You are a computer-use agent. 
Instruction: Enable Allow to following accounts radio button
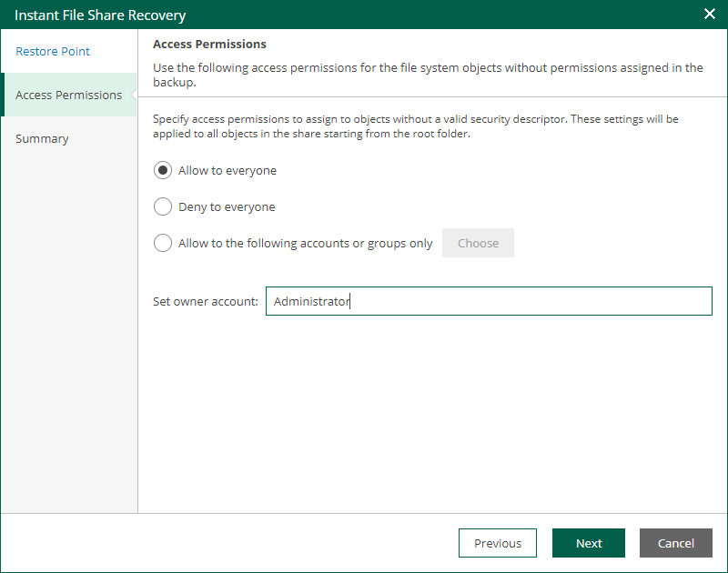pos(163,243)
